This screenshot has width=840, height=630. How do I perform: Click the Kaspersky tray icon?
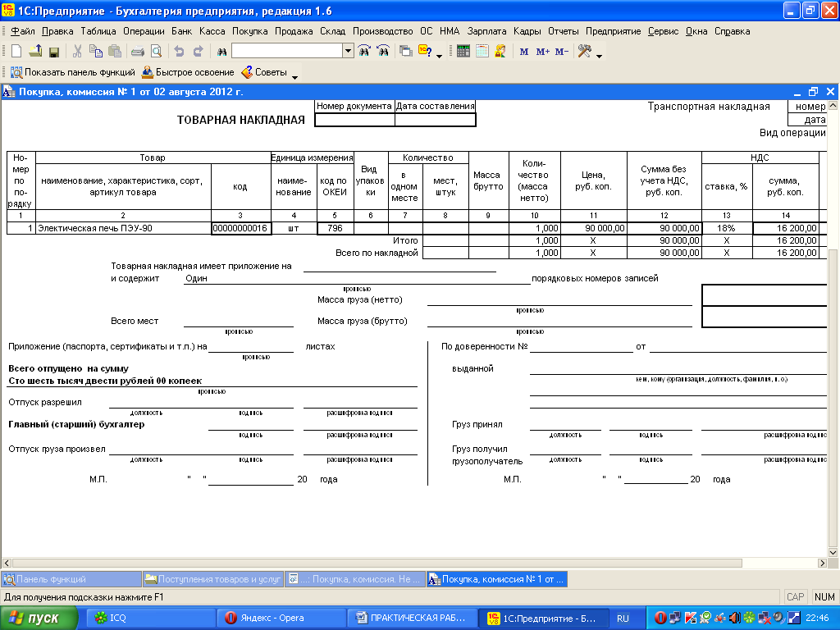click(x=691, y=619)
